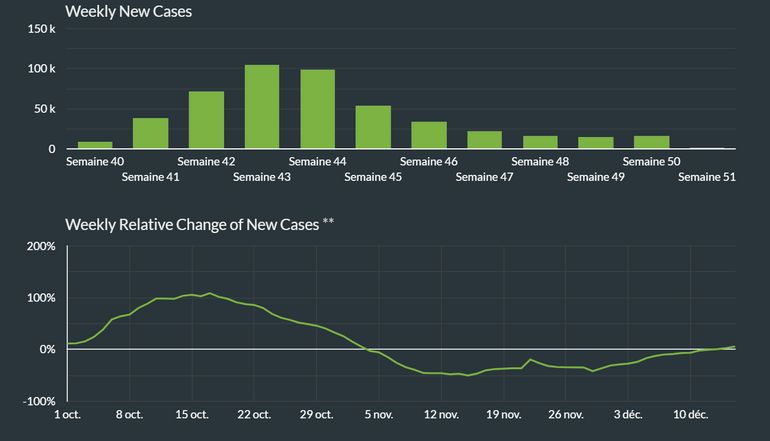The image size is (770, 441).
Task: Click the 26 nov. date label
Action: click(x=566, y=414)
